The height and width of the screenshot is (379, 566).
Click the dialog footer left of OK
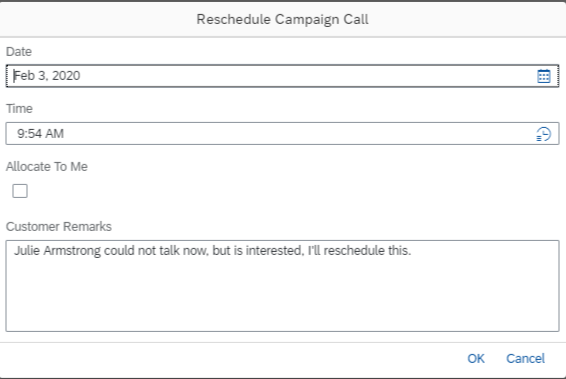pos(231,358)
